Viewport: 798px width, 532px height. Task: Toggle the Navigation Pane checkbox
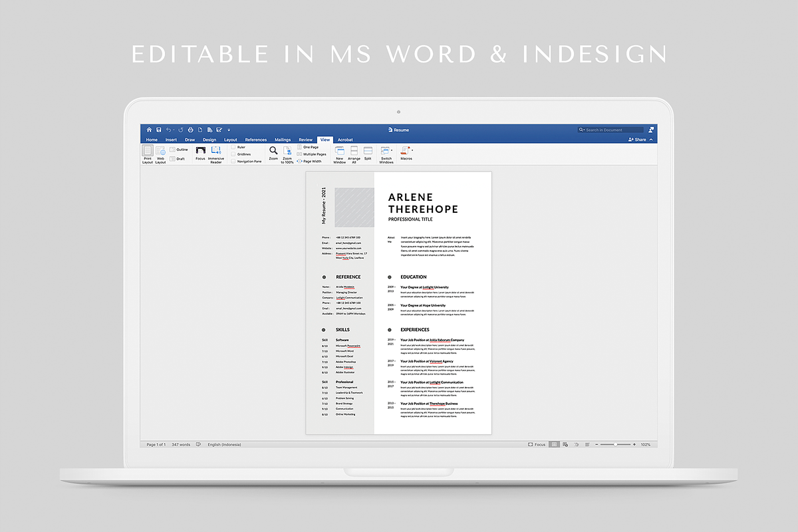[x=233, y=162]
